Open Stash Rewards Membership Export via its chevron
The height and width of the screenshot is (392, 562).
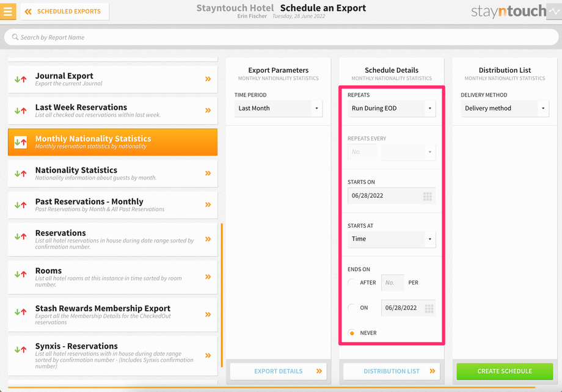pos(208,314)
